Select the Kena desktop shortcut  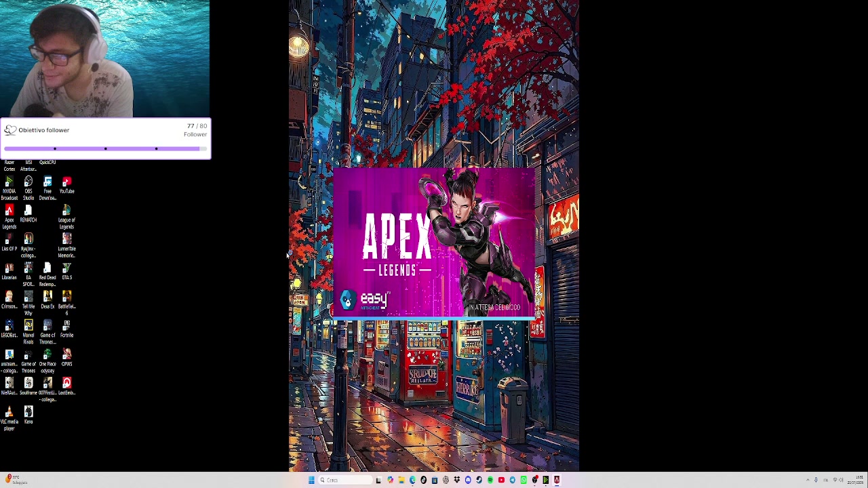(x=28, y=415)
